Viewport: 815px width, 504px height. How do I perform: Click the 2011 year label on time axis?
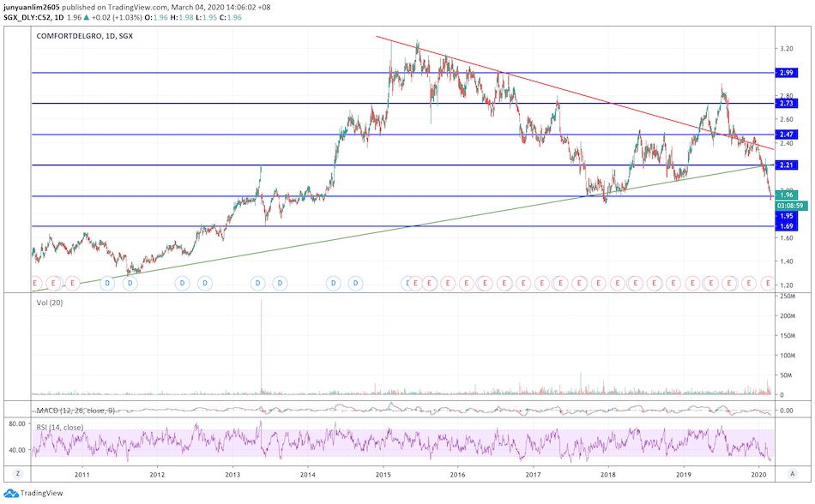point(82,474)
